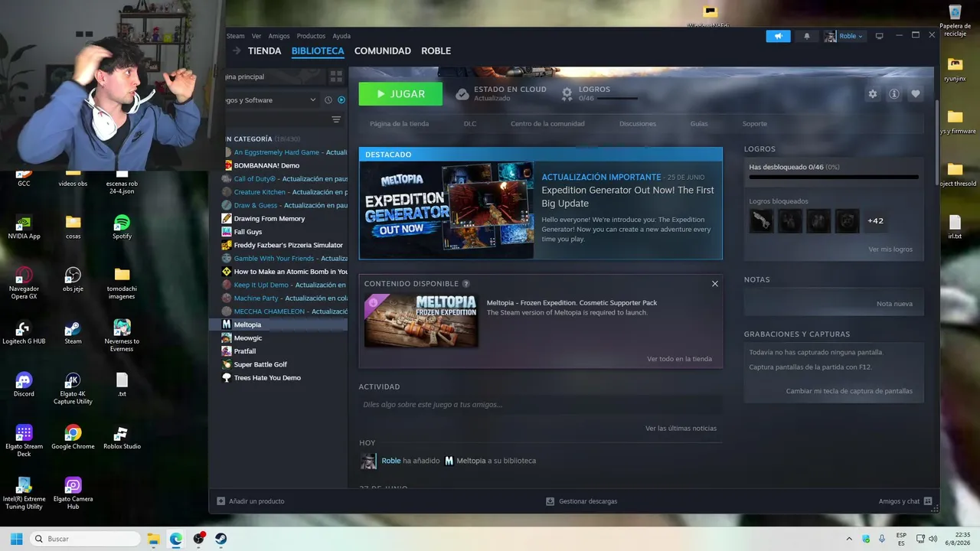
Task: Show hidden system tray icons
Action: click(x=848, y=539)
